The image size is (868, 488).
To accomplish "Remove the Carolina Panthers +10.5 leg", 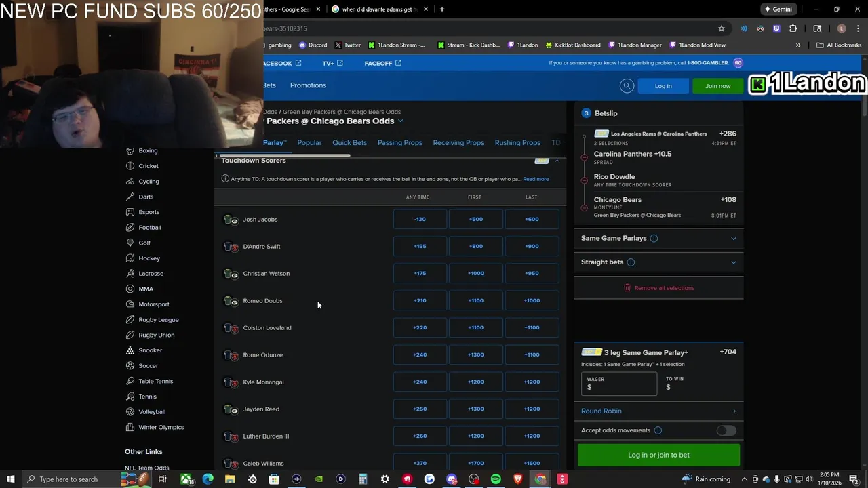I will 585,157.
